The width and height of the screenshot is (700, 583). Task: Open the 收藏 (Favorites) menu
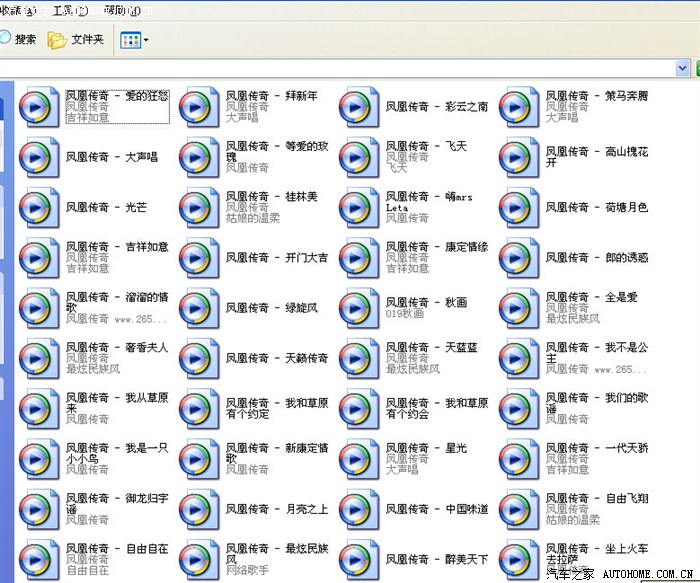coord(17,10)
